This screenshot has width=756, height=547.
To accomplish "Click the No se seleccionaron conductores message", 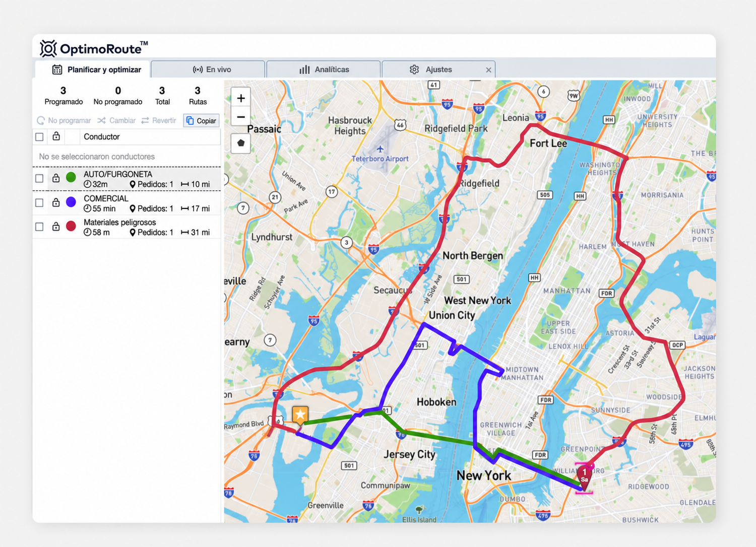I will (97, 157).
